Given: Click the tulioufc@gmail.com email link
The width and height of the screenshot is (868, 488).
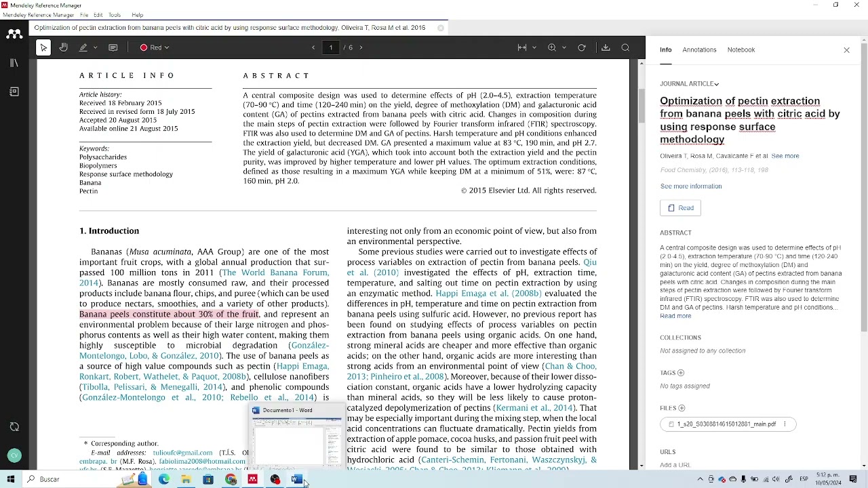Looking at the screenshot, I should pyautogui.click(x=182, y=453).
